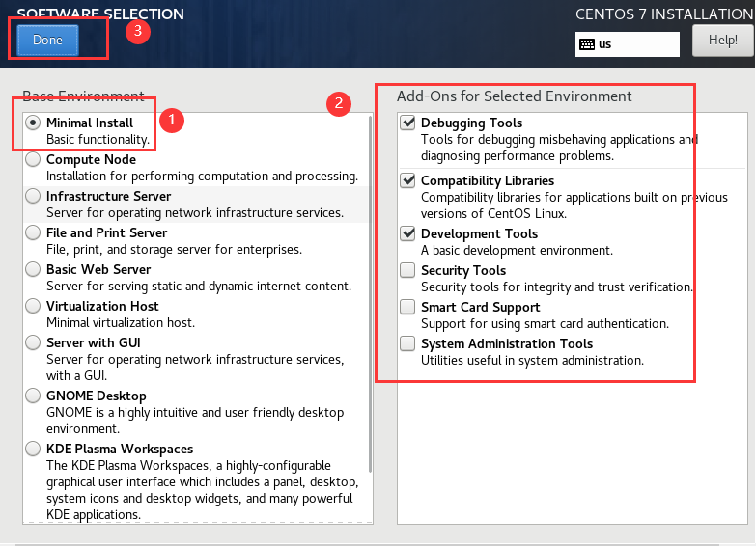Click "The KDE Plasma Workspaces, a highly-configurable" description
Screen dimensions: 756x546
tap(202, 490)
